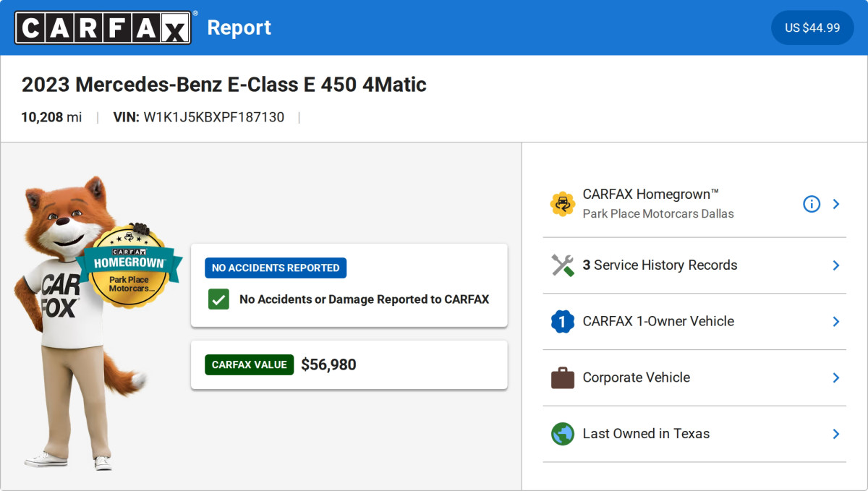
Task: Click No Accidents or Damage Reported text
Action: [x=365, y=299]
